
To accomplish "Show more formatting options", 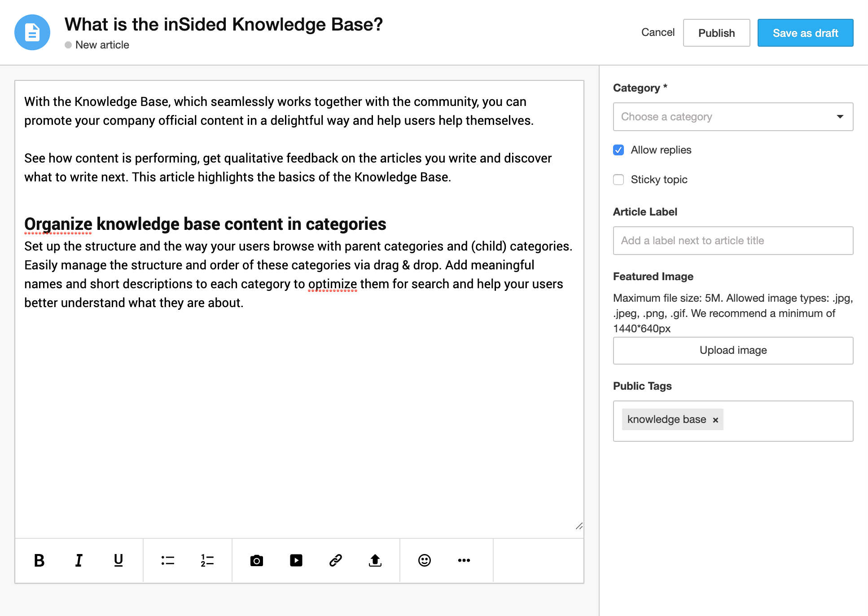I will pyautogui.click(x=464, y=560).
